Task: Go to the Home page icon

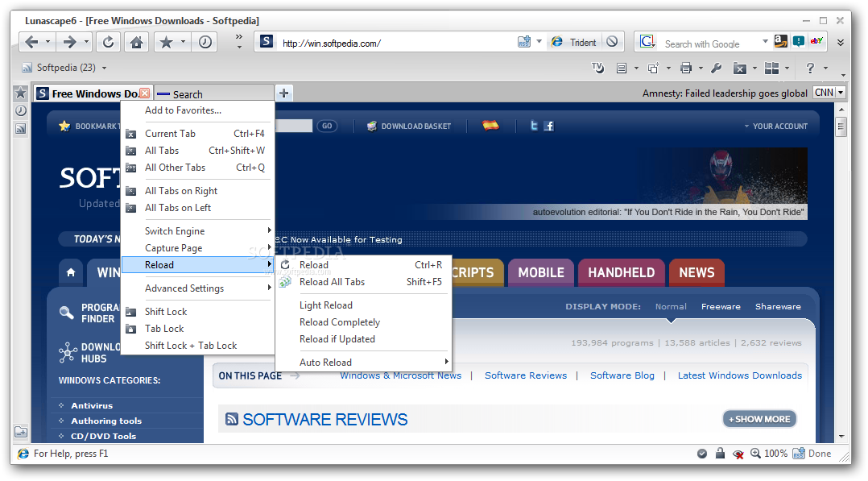Action: click(136, 42)
